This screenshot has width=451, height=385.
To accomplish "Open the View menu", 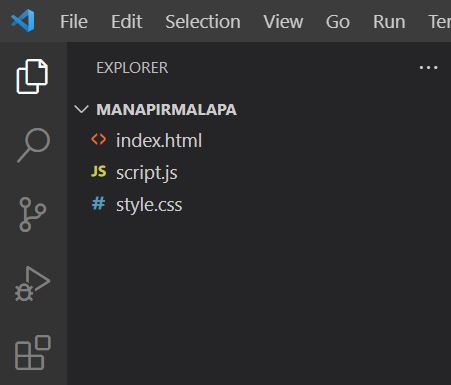I will 283,22.
